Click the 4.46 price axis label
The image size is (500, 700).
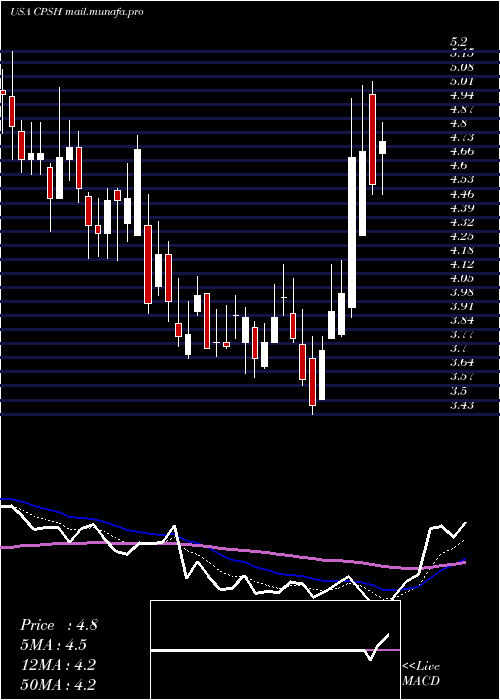[x=462, y=194]
